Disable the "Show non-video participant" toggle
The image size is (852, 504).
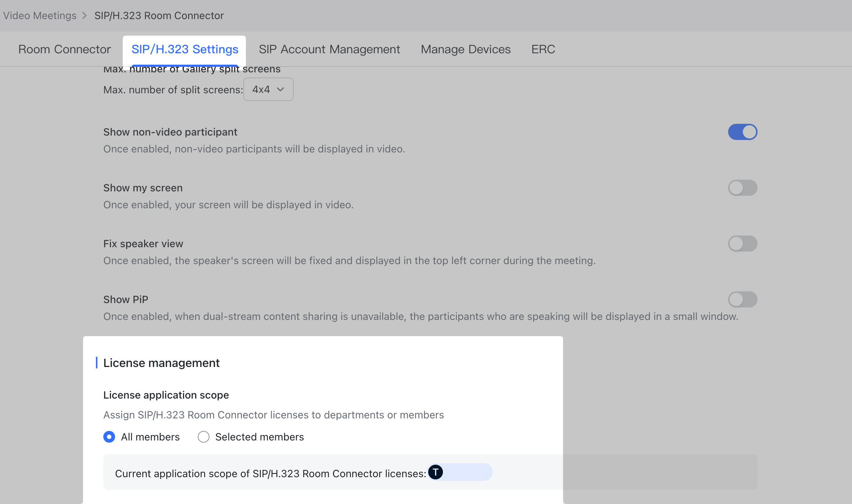[x=742, y=132]
